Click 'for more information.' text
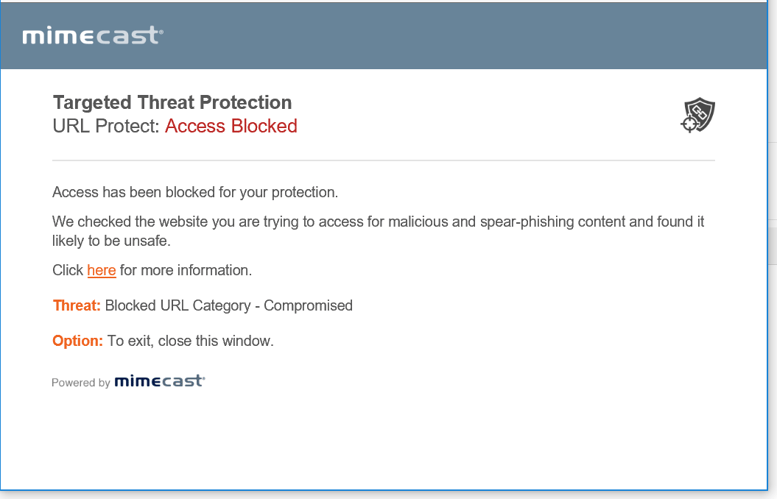Image resolution: width=777 pixels, height=499 pixels. tap(186, 270)
